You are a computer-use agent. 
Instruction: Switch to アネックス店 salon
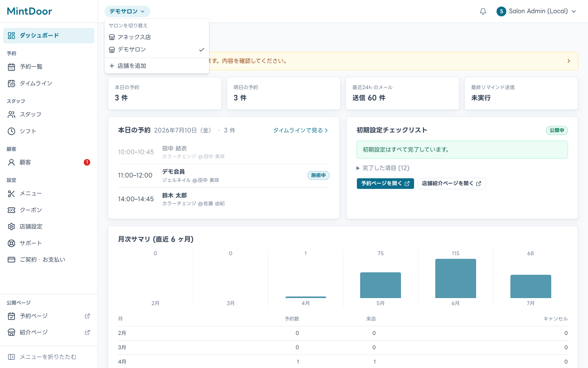[x=157, y=37]
